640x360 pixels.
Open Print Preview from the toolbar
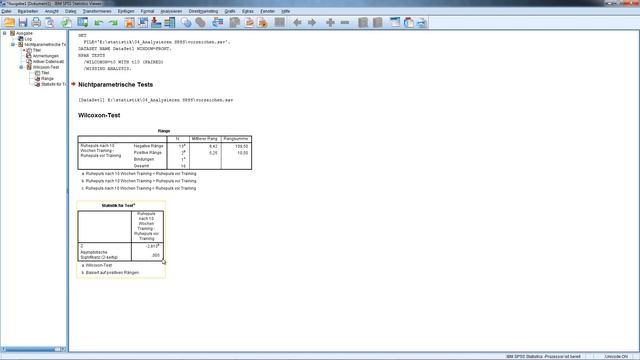point(50,22)
